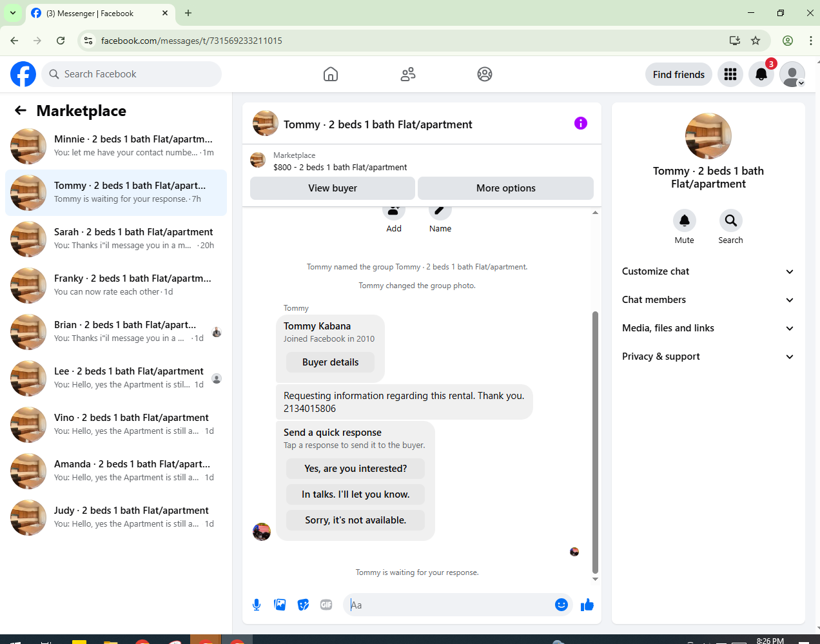Click the Name edit pencil icon
The height and width of the screenshot is (644, 820).
440,211
